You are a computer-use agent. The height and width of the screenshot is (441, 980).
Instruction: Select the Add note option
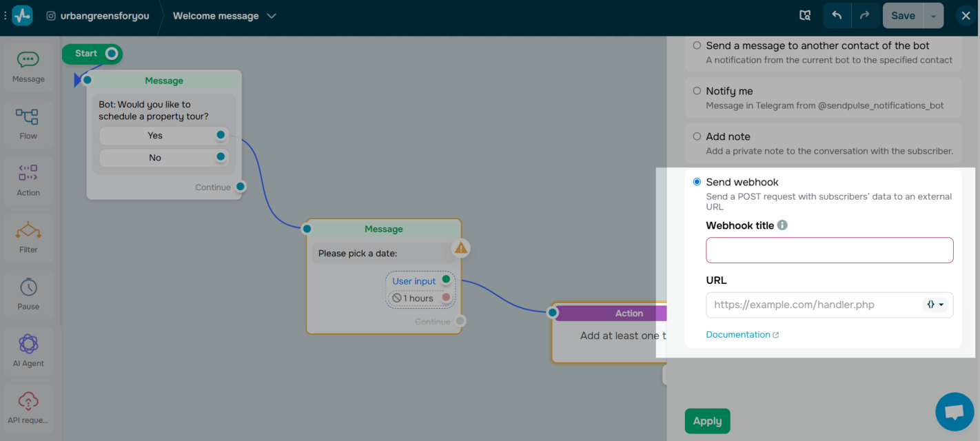click(x=697, y=136)
